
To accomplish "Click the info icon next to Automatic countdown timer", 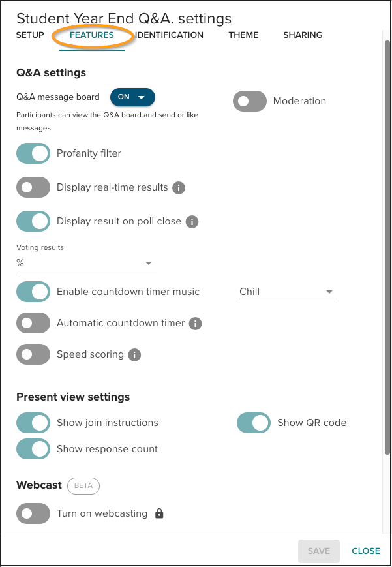I will click(x=194, y=323).
